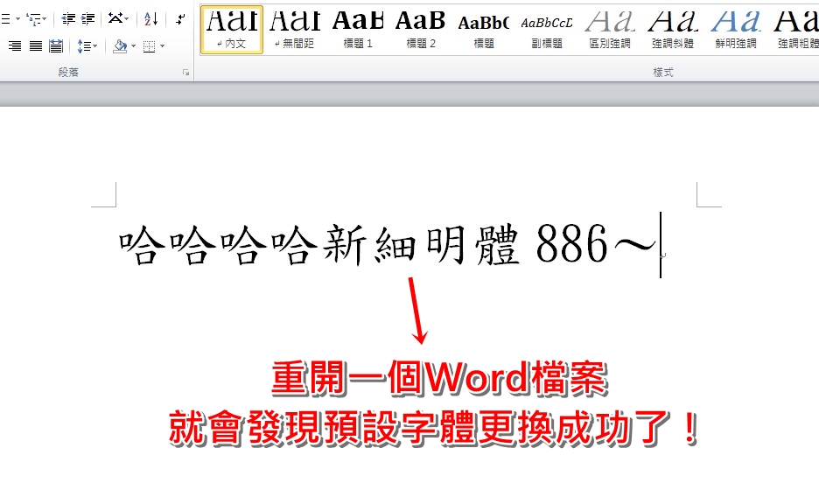Open the line spacing dropdown arrow
Viewport: 819px width, 504px height.
(95, 46)
